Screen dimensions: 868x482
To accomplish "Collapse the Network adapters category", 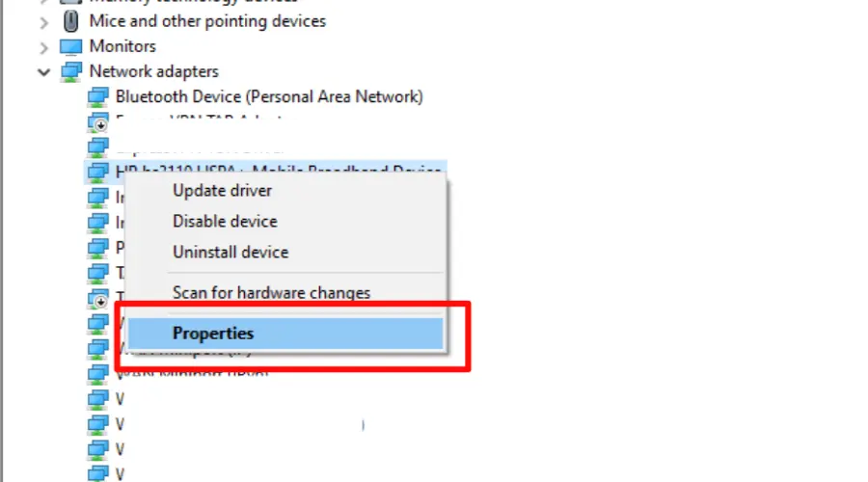I will coord(43,72).
